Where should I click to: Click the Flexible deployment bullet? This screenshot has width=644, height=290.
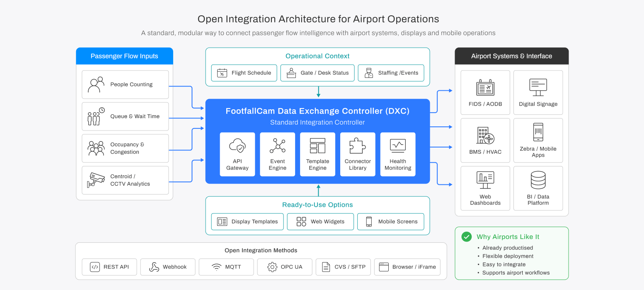coord(508,256)
